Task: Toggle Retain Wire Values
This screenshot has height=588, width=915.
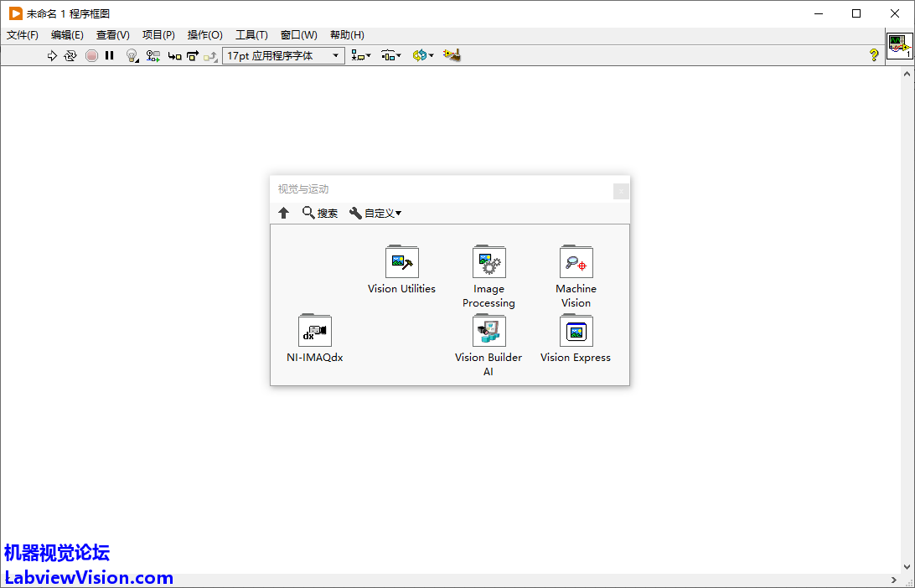Action: (152, 55)
